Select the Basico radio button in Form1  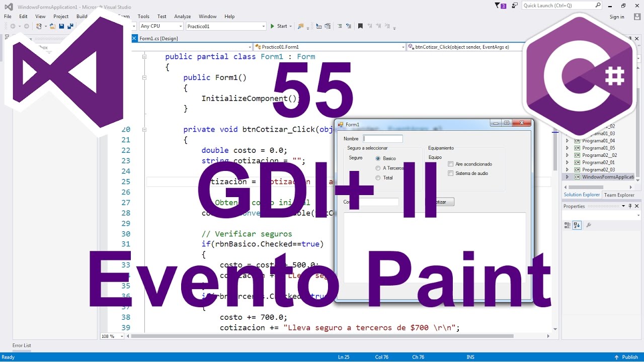378,158
